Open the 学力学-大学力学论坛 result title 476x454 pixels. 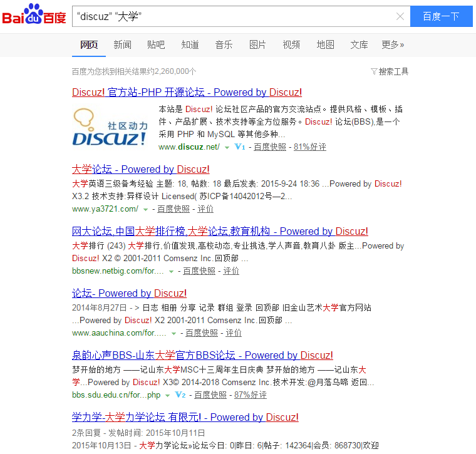tap(185, 417)
